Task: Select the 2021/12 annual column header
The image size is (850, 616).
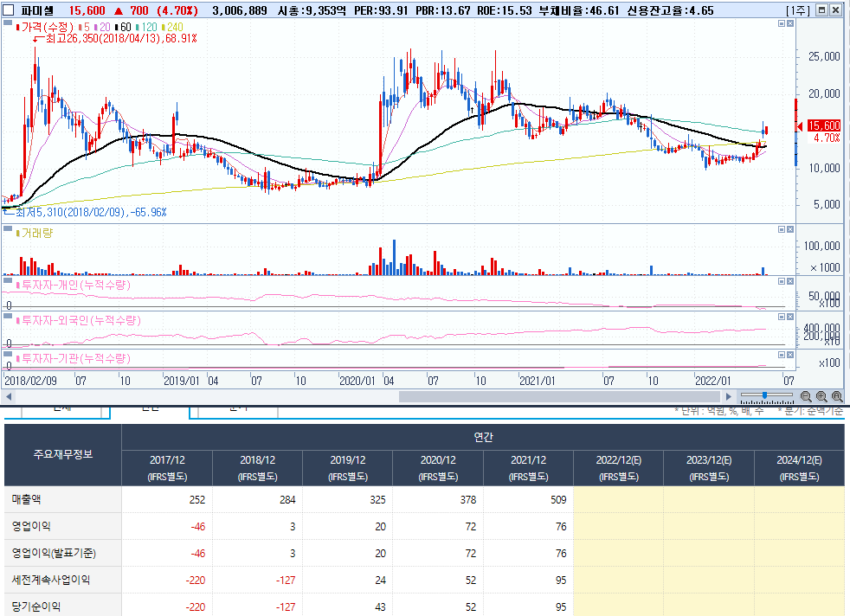Action: coord(528,468)
